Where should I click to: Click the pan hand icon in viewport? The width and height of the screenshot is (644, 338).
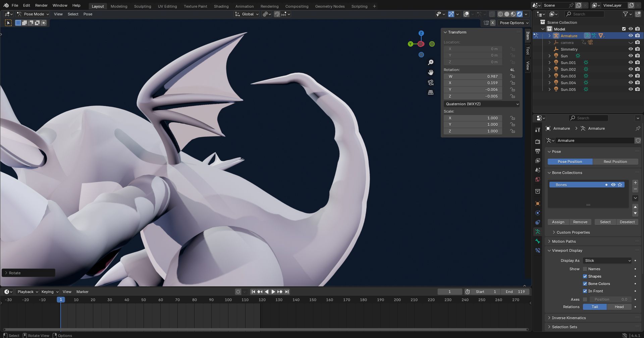[431, 72]
